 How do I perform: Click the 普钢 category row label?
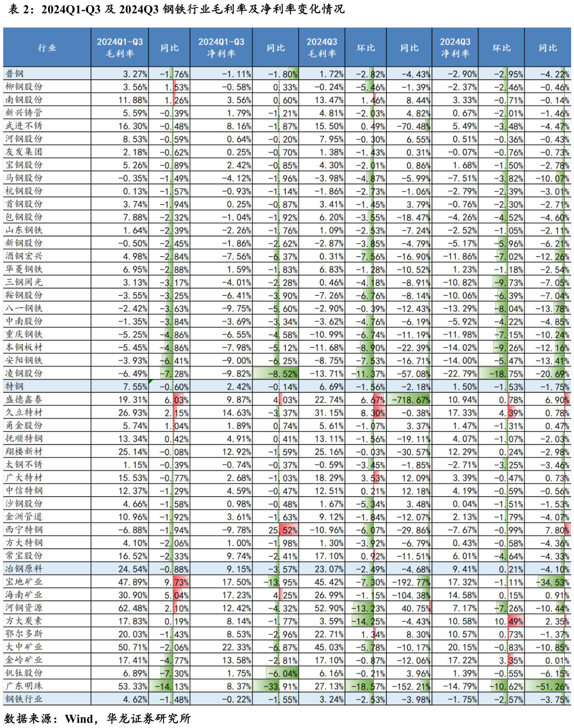pos(14,74)
